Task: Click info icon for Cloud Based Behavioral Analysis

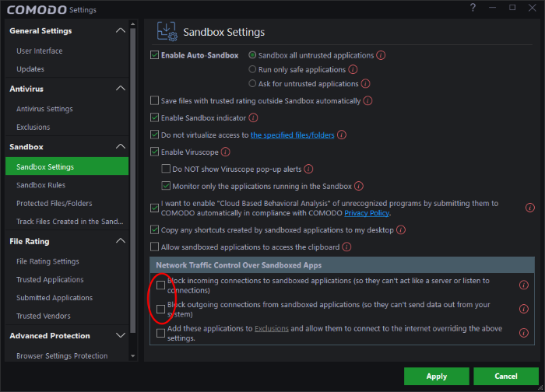Action: coord(529,208)
